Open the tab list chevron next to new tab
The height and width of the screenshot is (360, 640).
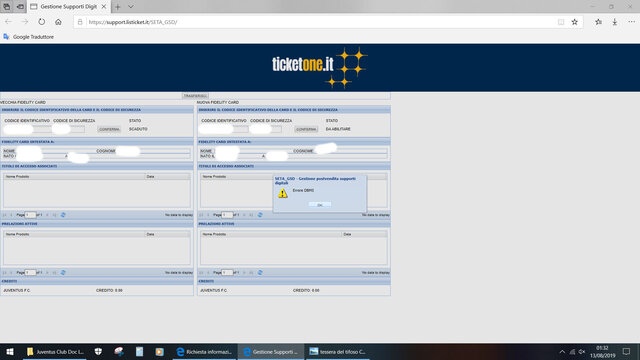point(131,7)
